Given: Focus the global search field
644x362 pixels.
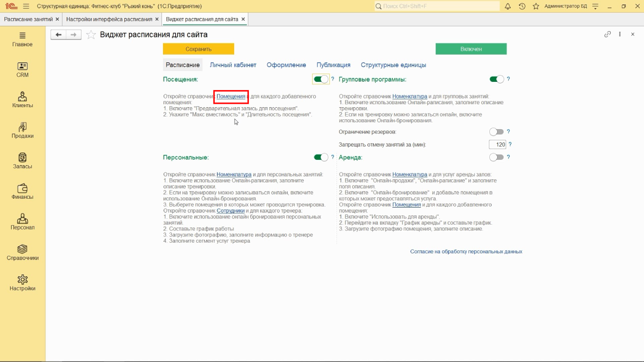Looking at the screenshot, I should (437, 6).
